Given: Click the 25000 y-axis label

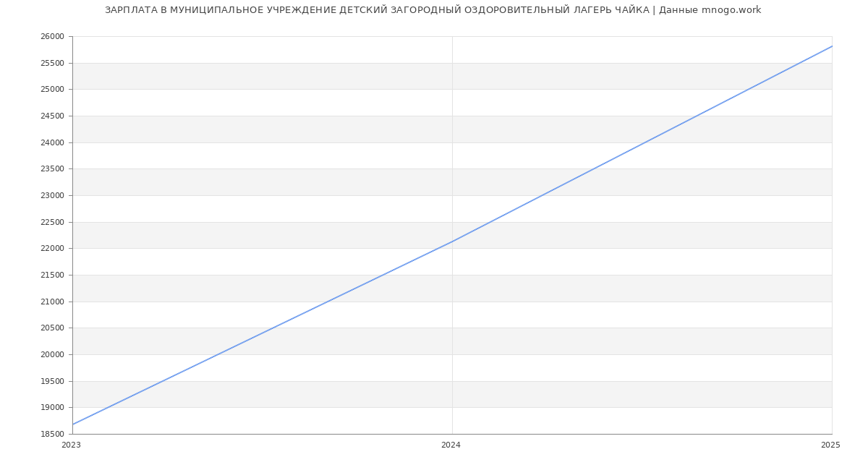Looking at the screenshot, I should pos(53,90).
